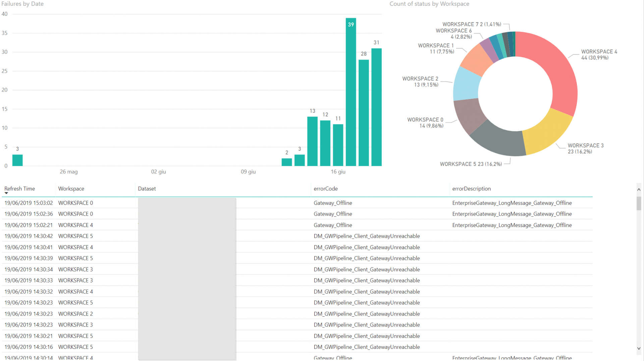The image size is (644, 361).
Task: Select the Dataset column header
Action: [147, 188]
